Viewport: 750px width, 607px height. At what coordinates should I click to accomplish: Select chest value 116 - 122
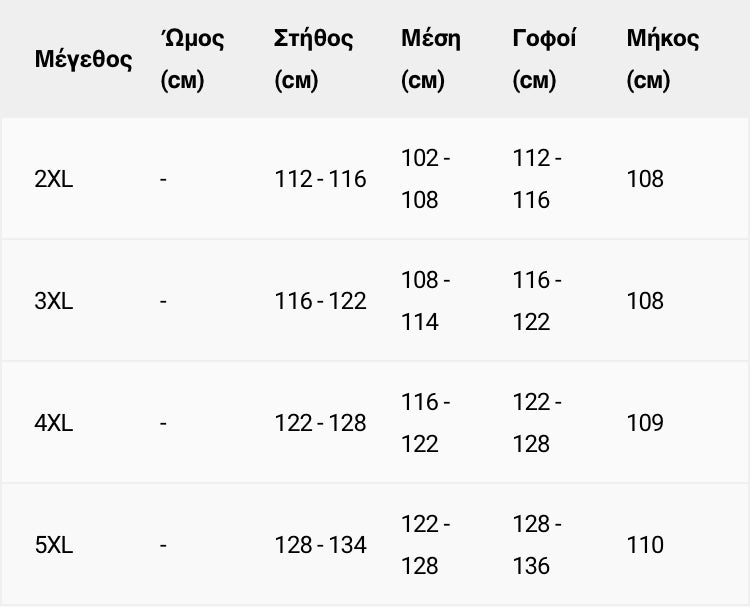320,301
